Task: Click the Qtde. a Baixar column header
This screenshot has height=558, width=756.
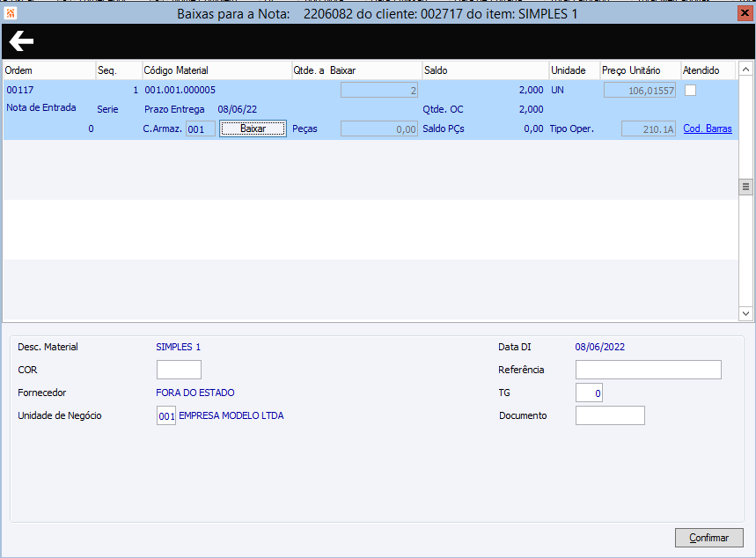Action: tap(357, 70)
